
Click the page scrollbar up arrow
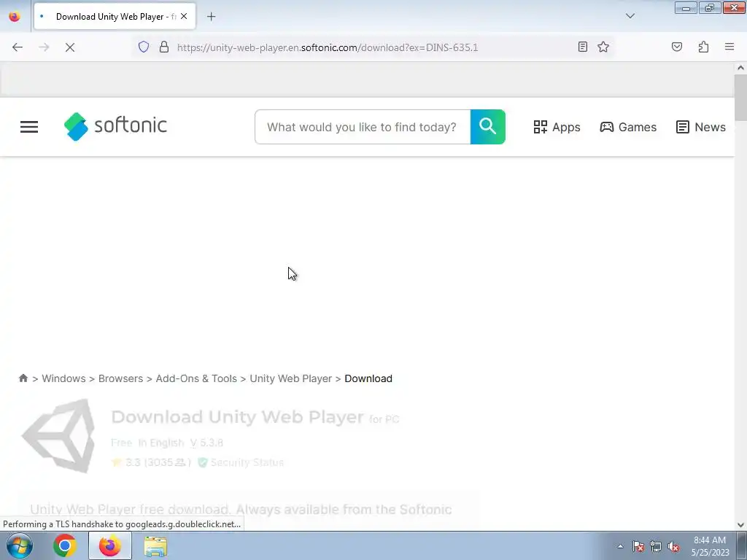coord(740,68)
